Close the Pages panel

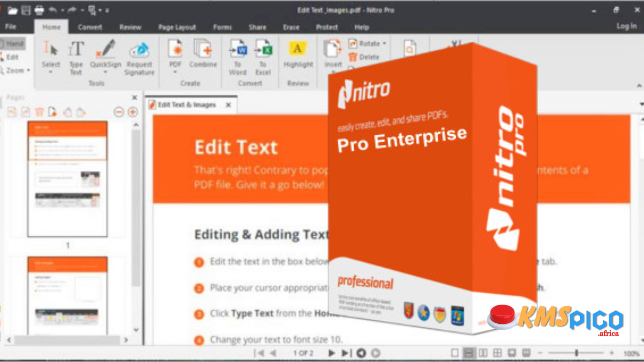pyautogui.click(x=134, y=98)
